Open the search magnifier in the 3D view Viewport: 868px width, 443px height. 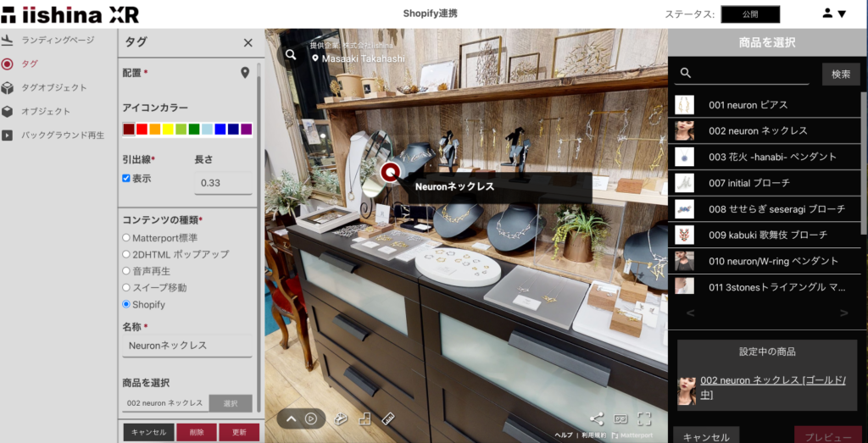click(291, 54)
